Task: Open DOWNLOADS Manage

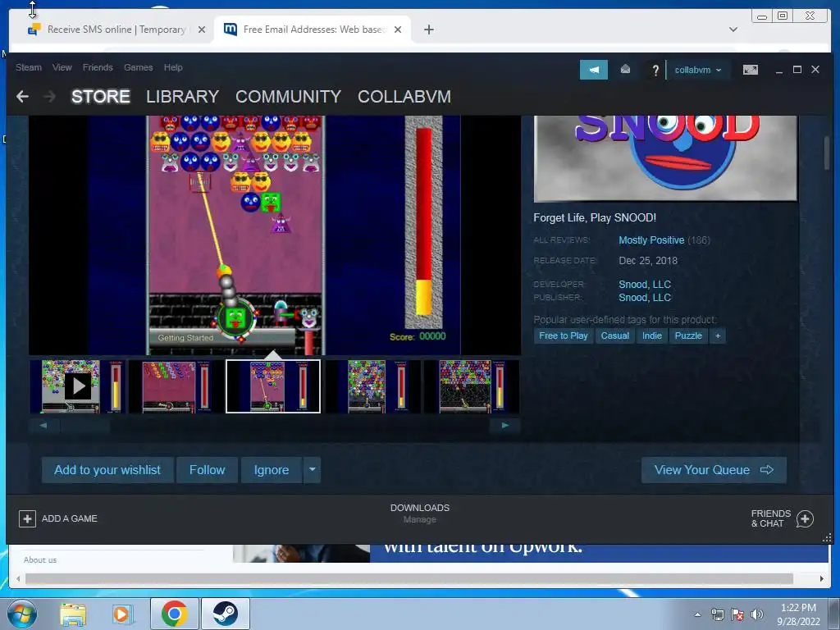Action: coord(419,514)
